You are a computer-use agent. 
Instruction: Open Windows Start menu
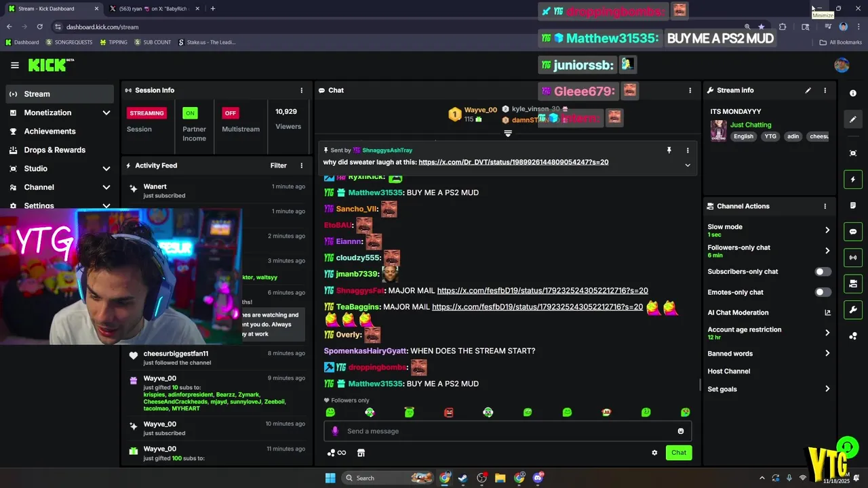tap(330, 478)
